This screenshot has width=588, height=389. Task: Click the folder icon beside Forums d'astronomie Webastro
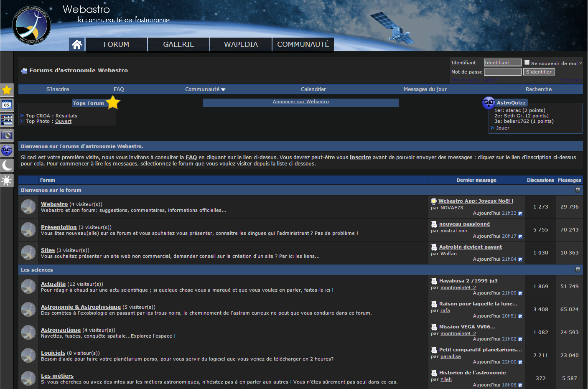click(24, 71)
